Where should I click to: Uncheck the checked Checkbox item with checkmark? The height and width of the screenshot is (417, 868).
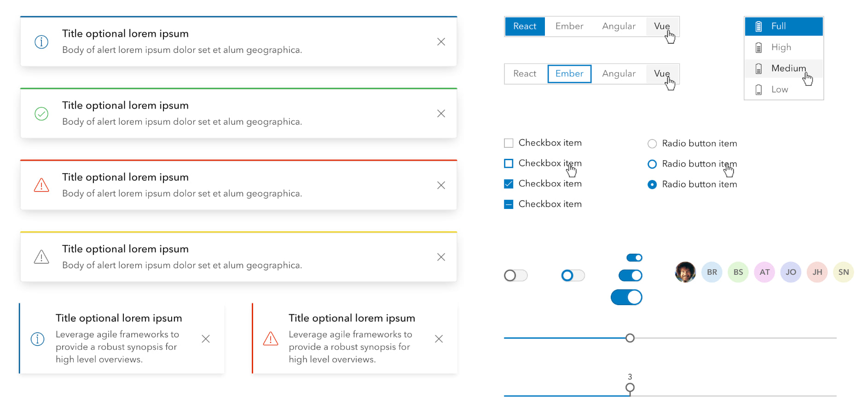coord(509,184)
